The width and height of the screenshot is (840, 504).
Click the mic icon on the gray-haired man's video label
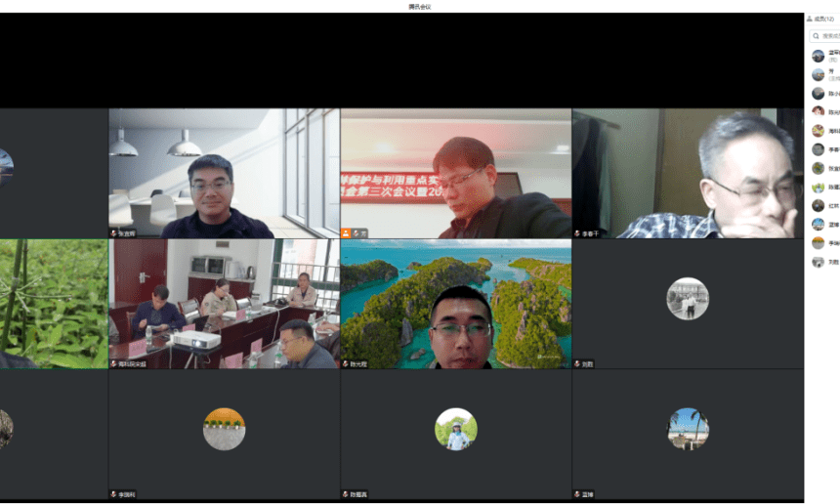578,233
